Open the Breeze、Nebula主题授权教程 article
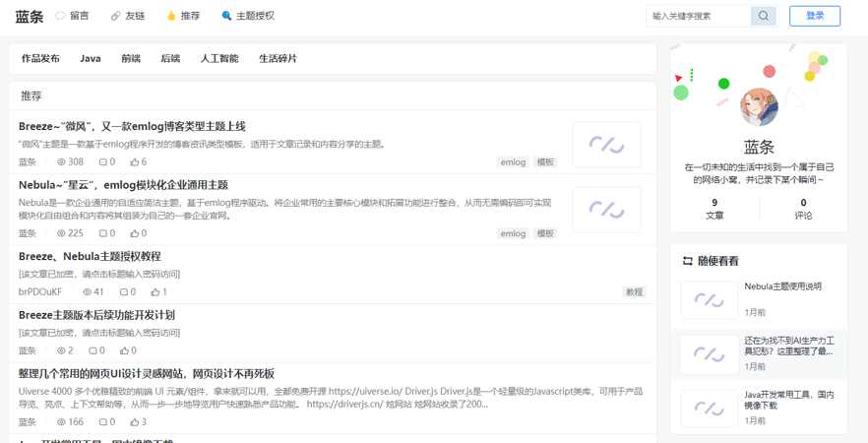 tap(90, 256)
